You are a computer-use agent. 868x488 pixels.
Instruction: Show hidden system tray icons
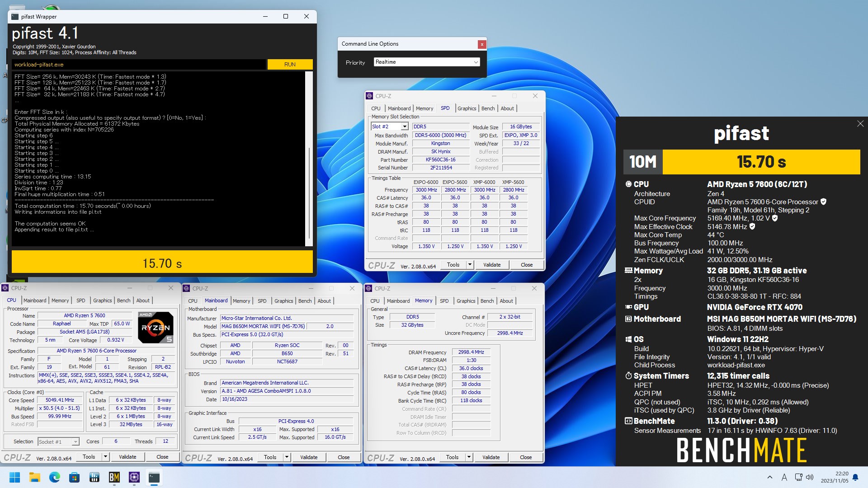(769, 477)
